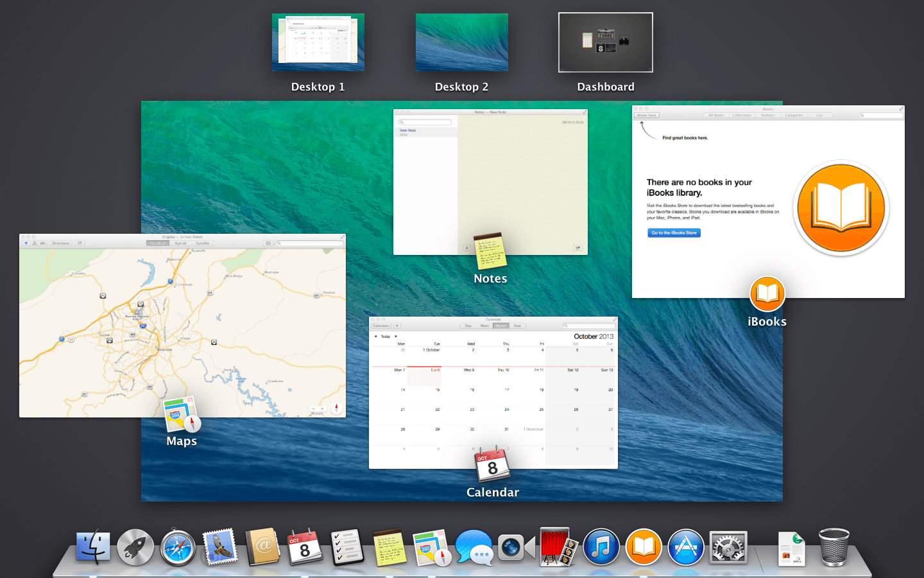
Task: Open the Collections tab in iBooks
Action: click(742, 116)
